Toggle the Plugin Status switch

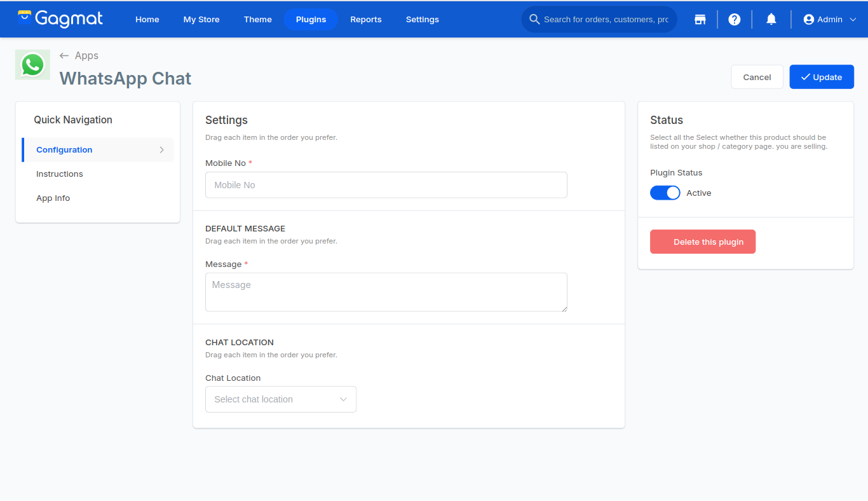coord(665,193)
